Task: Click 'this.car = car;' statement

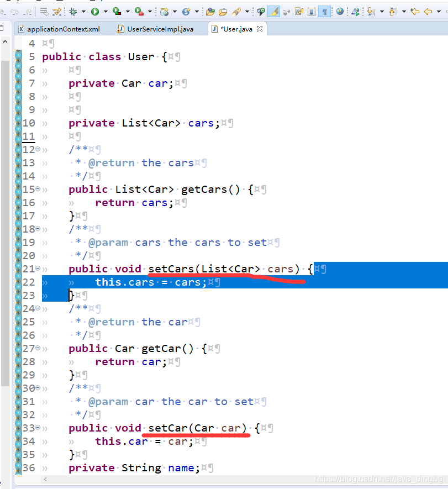Action: [x=144, y=441]
